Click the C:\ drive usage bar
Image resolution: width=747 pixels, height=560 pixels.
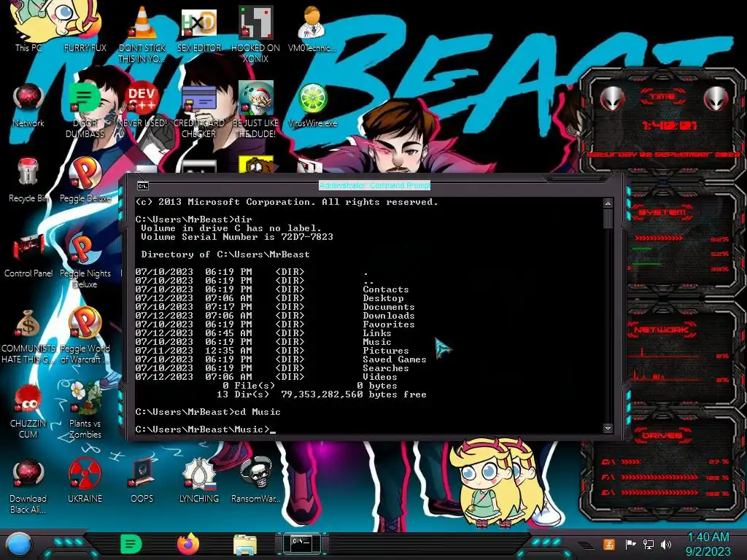(x=631, y=462)
